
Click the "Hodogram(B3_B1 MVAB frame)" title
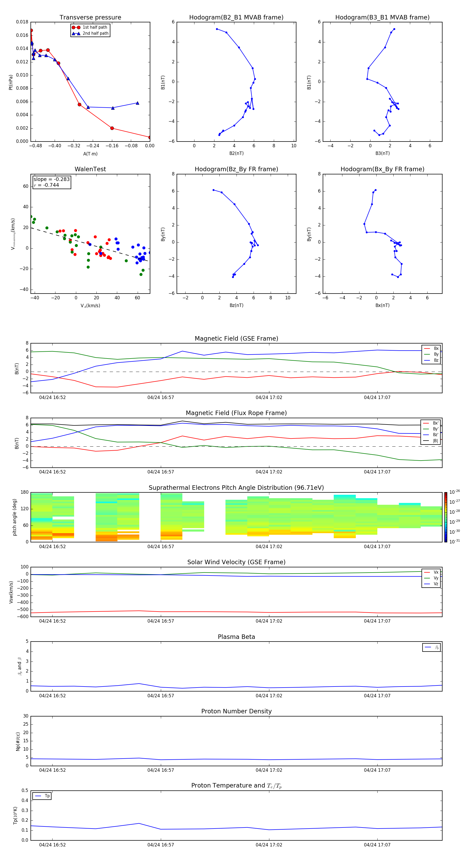point(382,18)
